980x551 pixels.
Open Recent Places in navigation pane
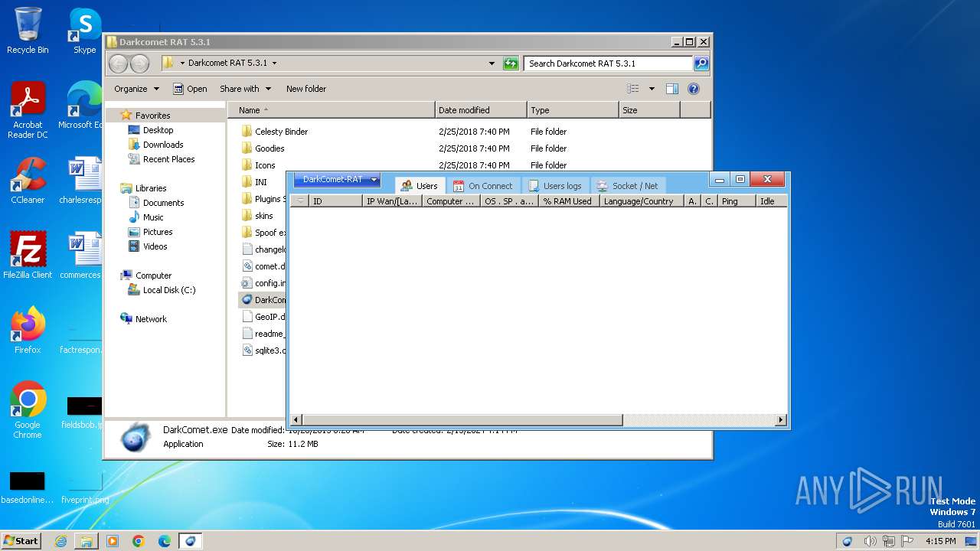(162, 159)
